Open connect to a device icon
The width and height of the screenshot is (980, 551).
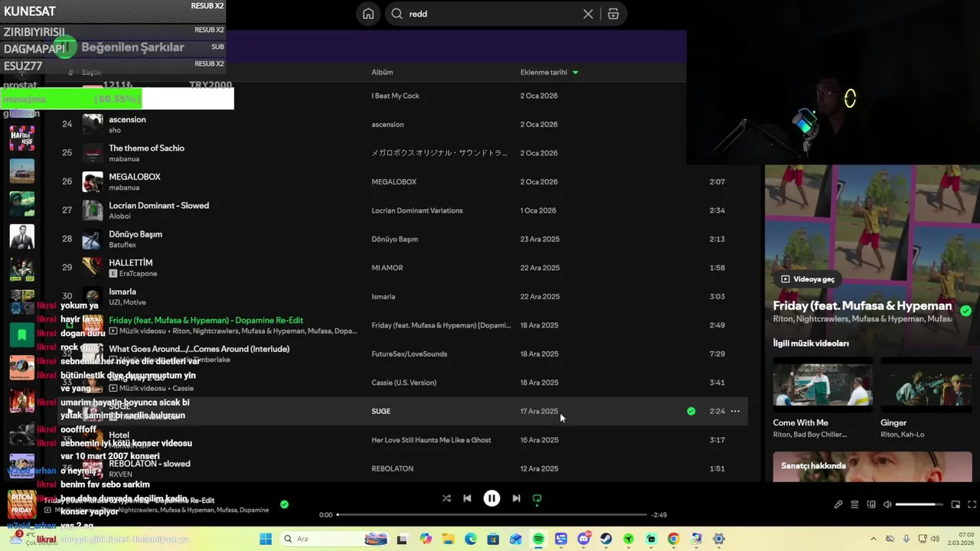coord(871,504)
